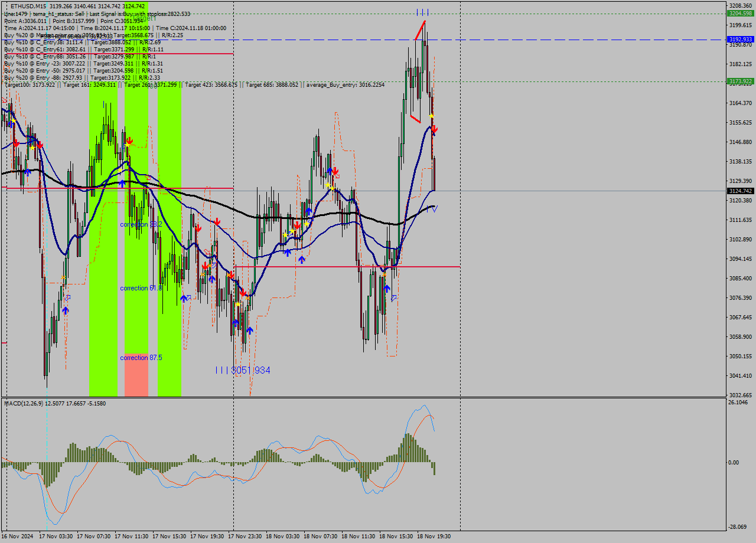Click the 'average_Buy_entry: 3016.2254' label
The image size is (756, 543).
(x=345, y=85)
